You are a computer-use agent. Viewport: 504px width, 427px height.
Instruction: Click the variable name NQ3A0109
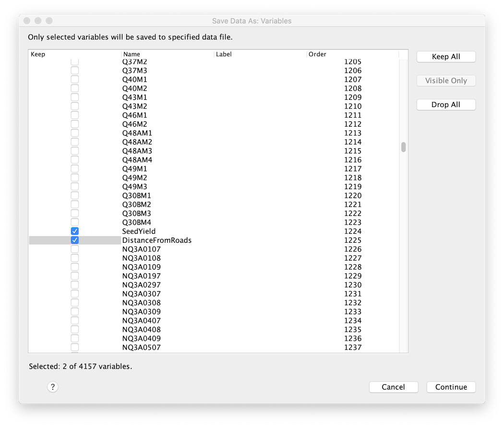pyautogui.click(x=142, y=267)
